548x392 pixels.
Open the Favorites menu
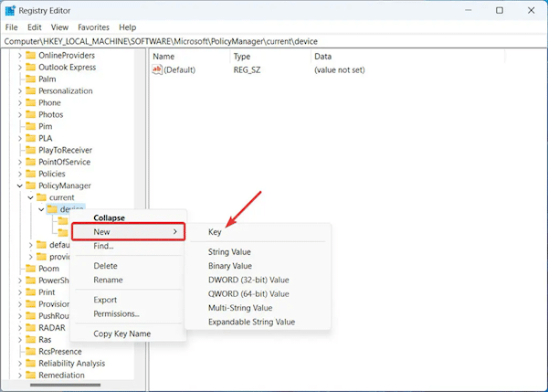point(94,27)
